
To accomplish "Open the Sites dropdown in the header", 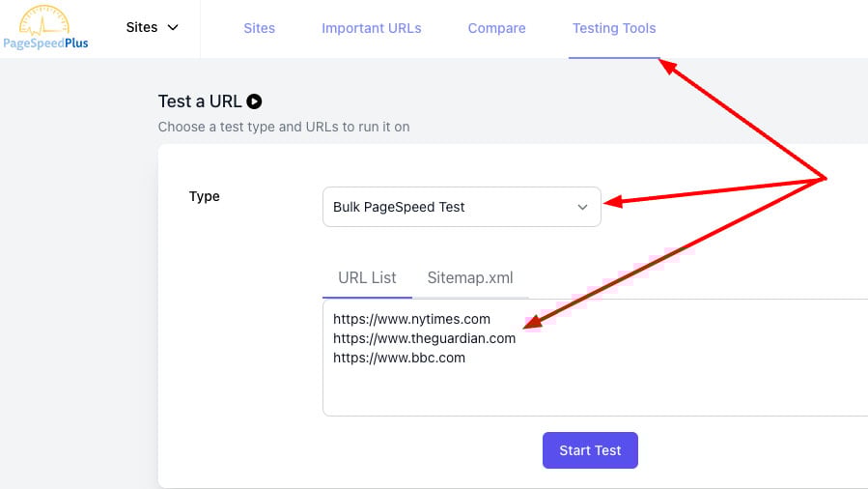I will 152,27.
